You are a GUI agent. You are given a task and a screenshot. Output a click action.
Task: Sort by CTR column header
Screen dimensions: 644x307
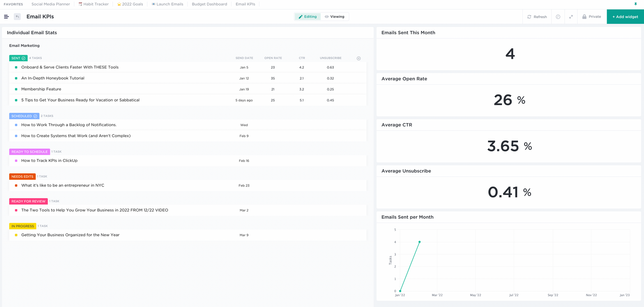(302, 58)
